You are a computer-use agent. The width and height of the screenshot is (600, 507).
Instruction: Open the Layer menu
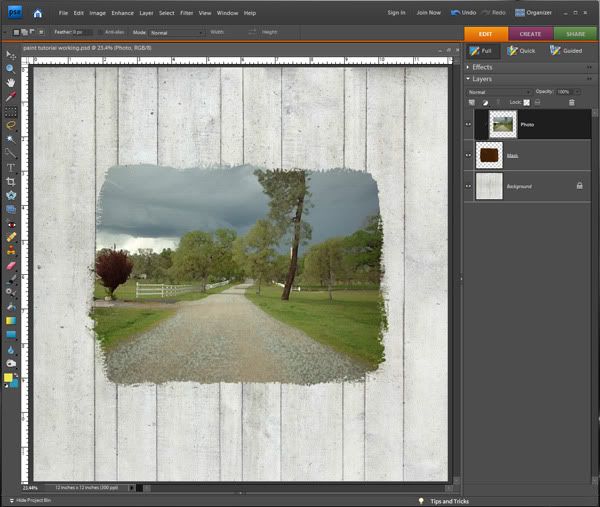click(x=146, y=13)
